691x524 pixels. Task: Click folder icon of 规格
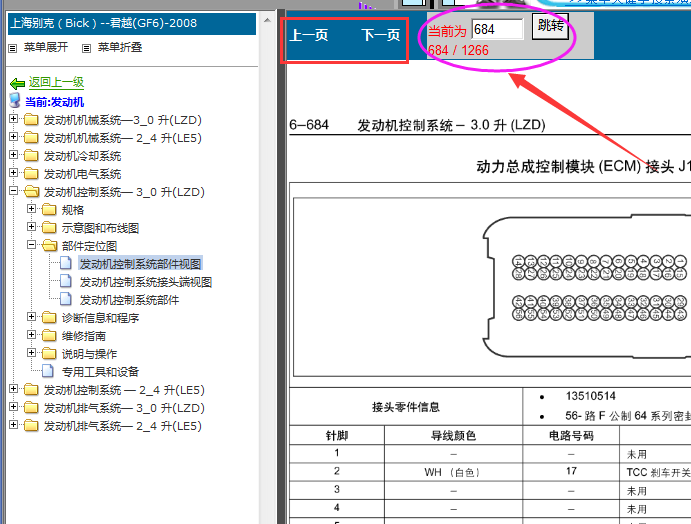click(x=49, y=210)
